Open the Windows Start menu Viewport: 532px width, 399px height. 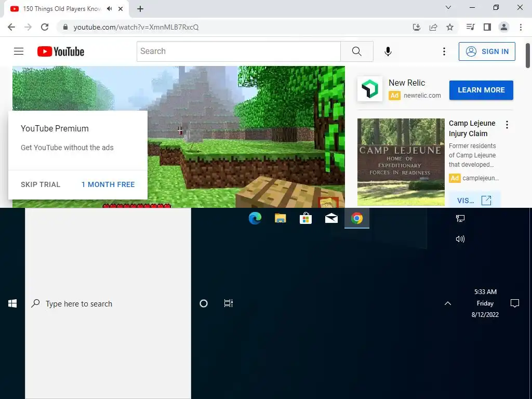12,303
